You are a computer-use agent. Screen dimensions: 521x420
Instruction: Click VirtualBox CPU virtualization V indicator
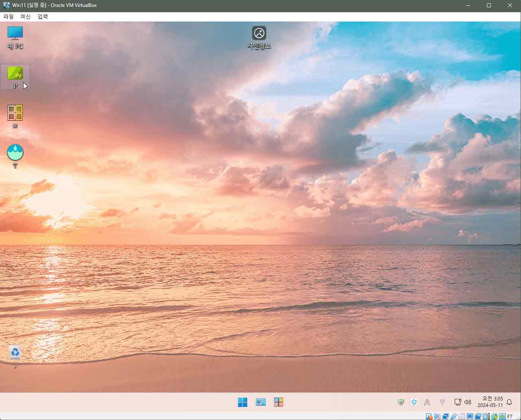(x=485, y=416)
